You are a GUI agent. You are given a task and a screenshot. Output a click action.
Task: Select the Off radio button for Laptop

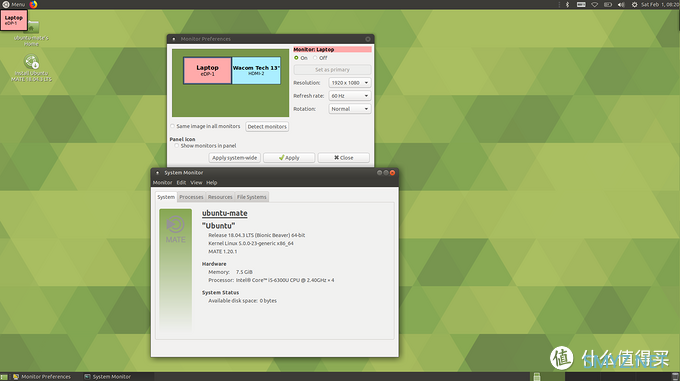pos(315,58)
